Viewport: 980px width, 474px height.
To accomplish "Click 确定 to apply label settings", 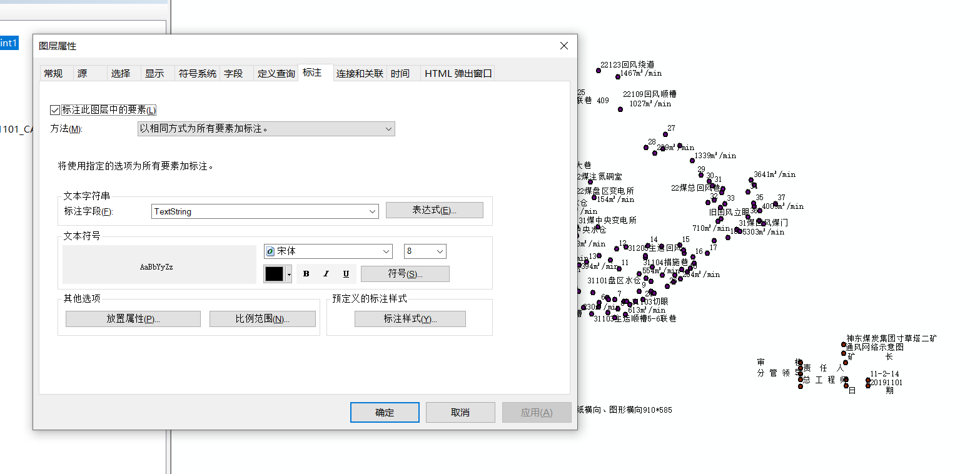I will [384, 412].
